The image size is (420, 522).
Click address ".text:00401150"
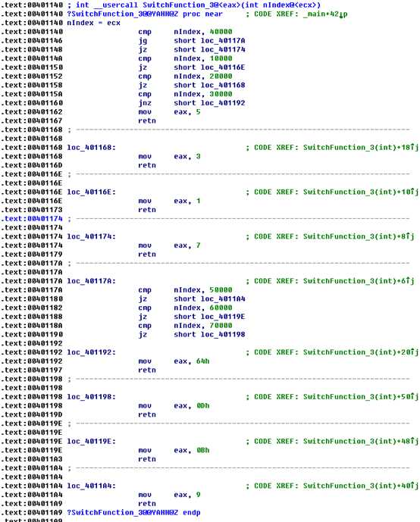click(32, 67)
